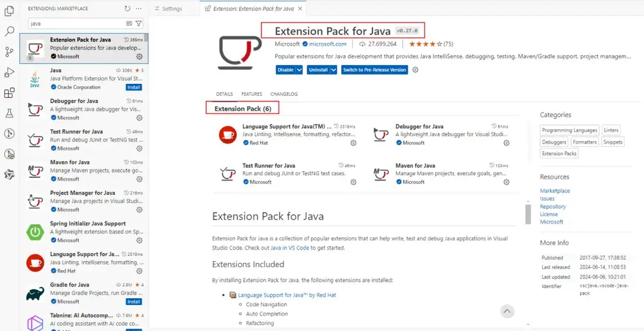The height and width of the screenshot is (331, 644).
Task: Open manage gear for sidebar Test Runner for Java
Action: click(x=139, y=148)
